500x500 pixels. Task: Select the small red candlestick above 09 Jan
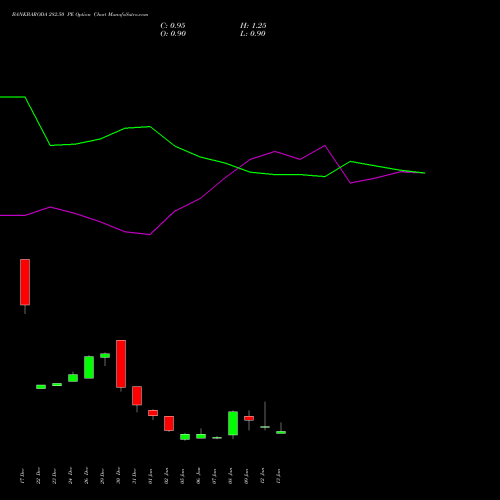click(249, 418)
